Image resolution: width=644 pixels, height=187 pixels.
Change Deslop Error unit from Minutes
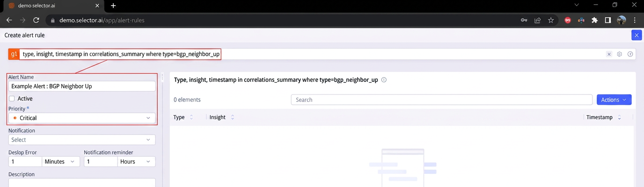tap(61, 161)
